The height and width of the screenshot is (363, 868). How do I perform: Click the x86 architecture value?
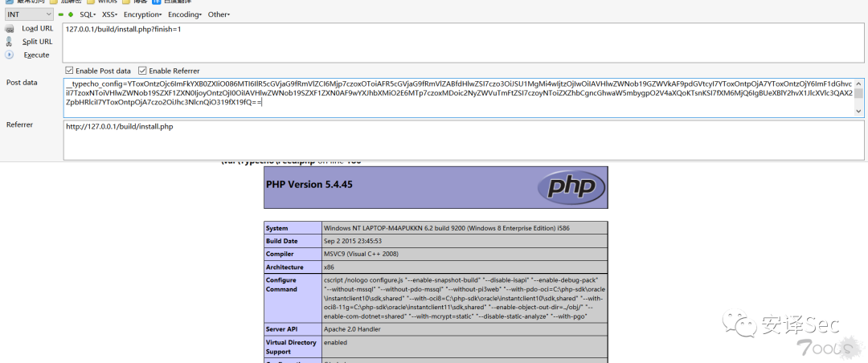pyautogui.click(x=329, y=267)
